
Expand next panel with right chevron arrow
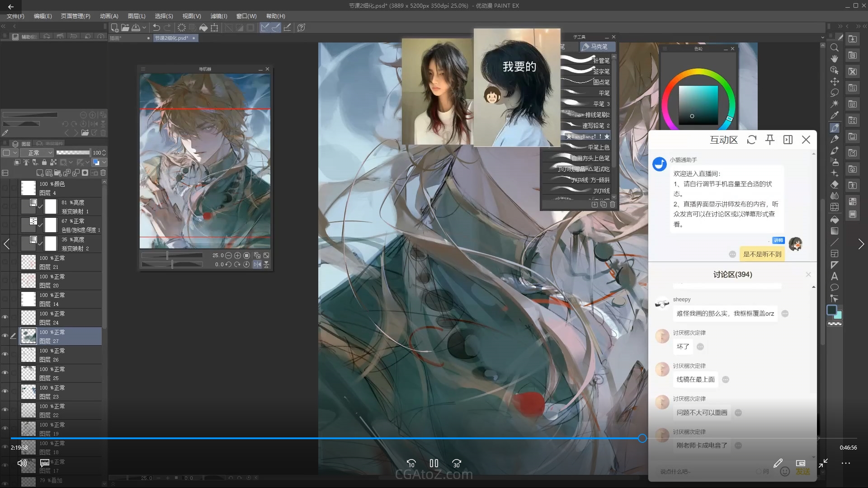[861, 244]
